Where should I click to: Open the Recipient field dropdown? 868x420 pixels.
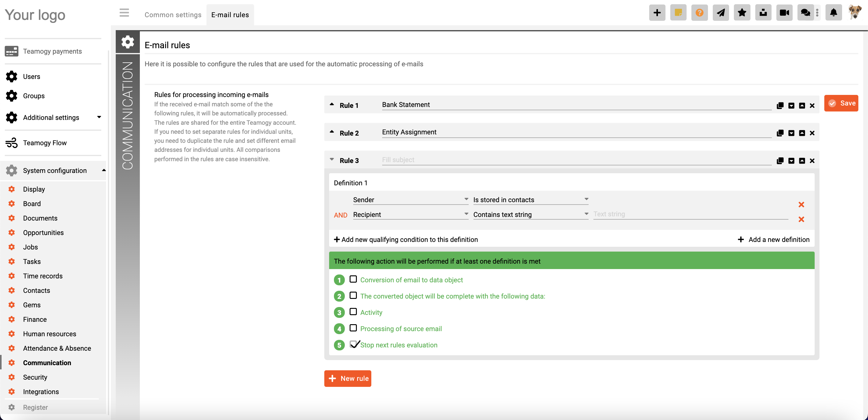[410, 215]
